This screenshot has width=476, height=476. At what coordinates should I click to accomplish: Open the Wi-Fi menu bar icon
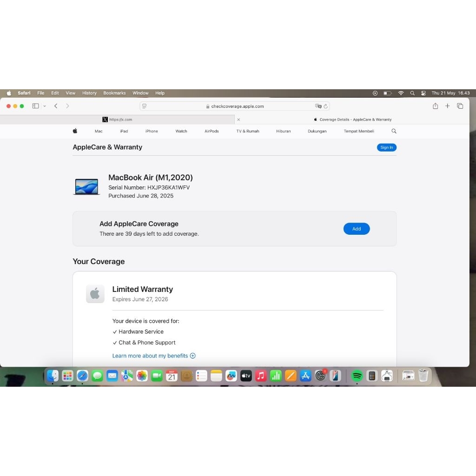pyautogui.click(x=401, y=93)
